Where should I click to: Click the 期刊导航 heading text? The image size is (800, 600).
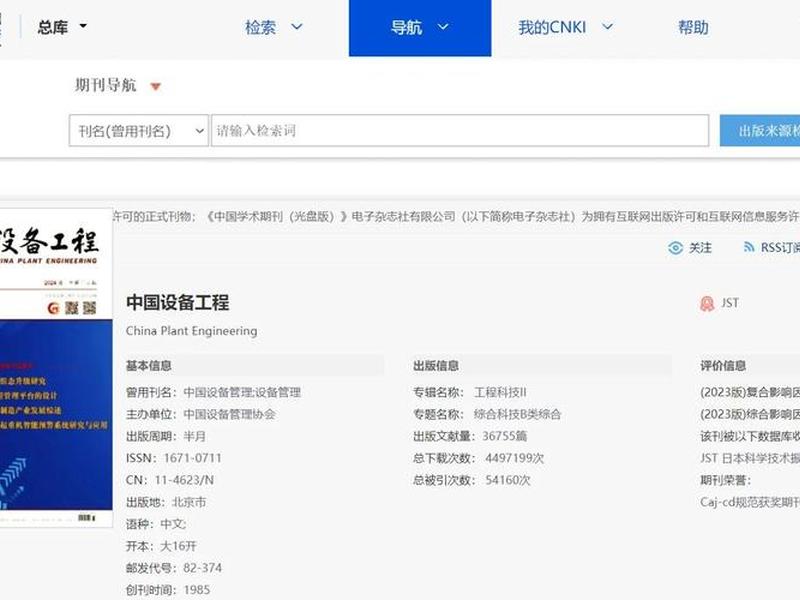[106, 85]
